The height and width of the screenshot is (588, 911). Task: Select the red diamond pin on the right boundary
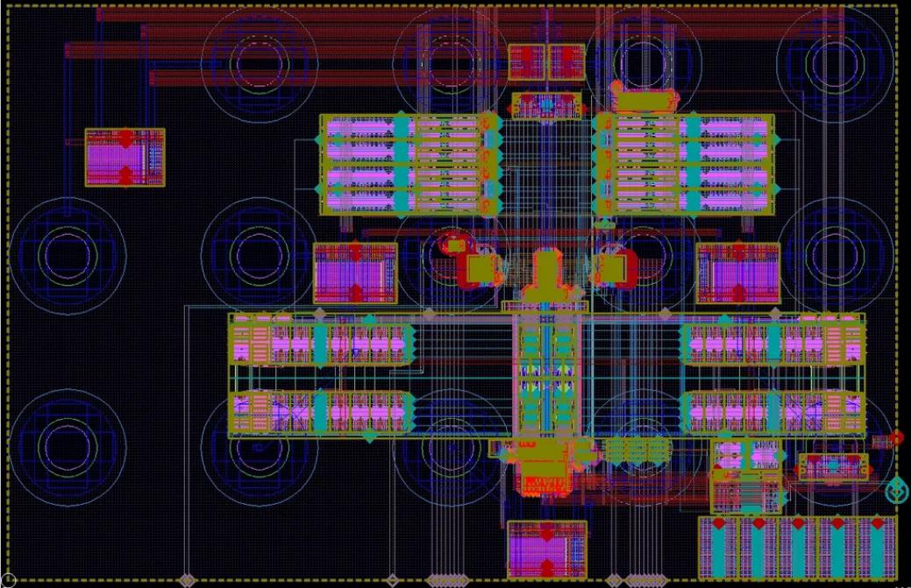896,437
